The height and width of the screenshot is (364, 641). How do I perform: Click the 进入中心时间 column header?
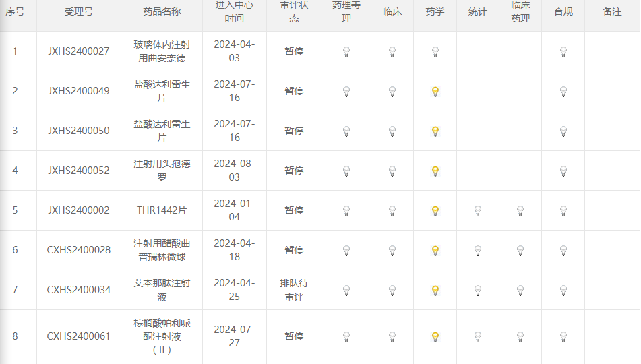(235, 11)
